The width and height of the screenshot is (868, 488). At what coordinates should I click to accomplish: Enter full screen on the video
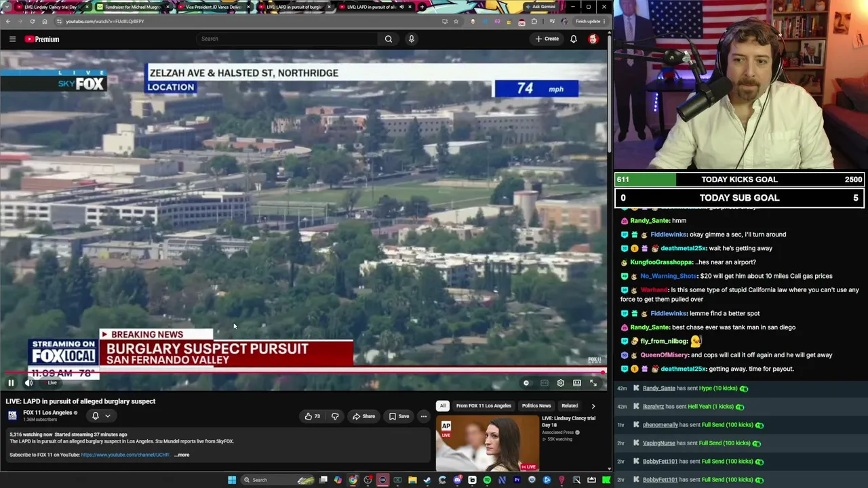pyautogui.click(x=593, y=383)
